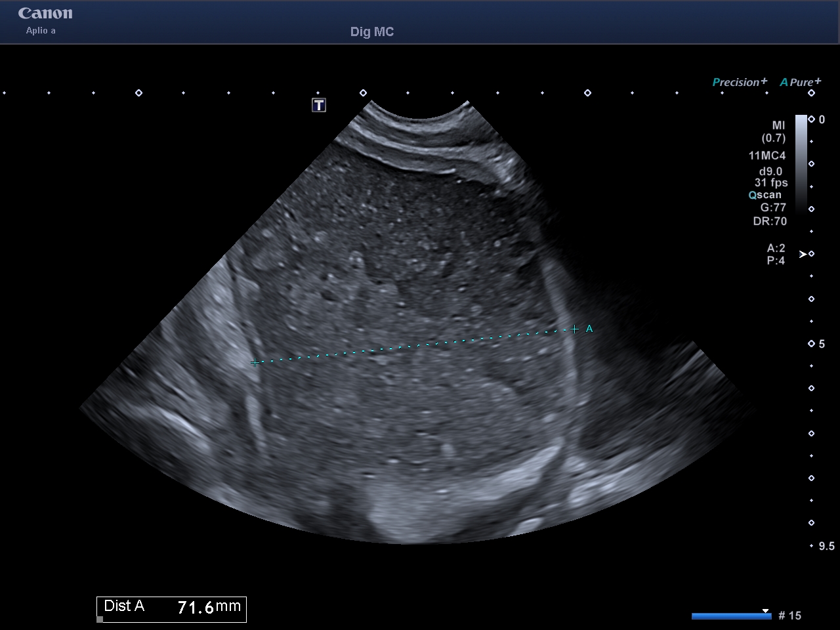This screenshot has width=840, height=630.
Task: Toggle the T orientation marker
Action: [x=319, y=104]
